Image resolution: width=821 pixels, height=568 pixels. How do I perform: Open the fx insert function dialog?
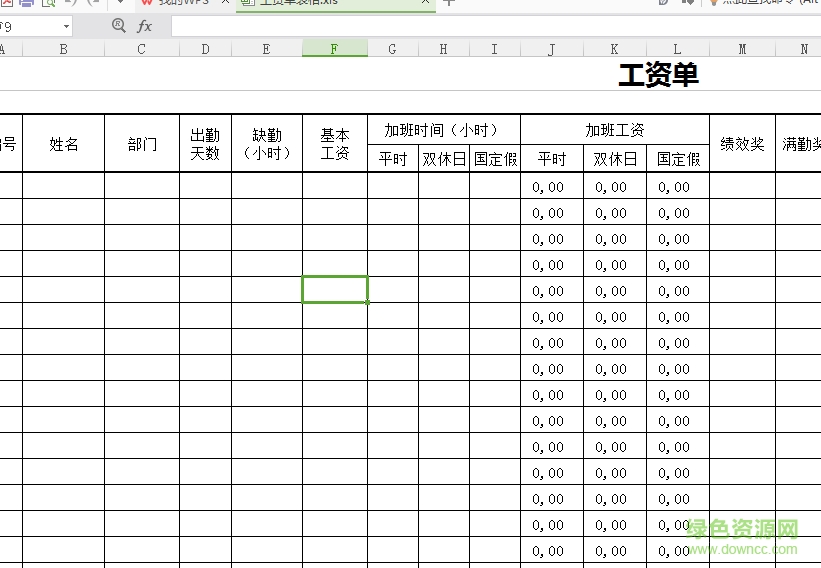click(x=145, y=26)
